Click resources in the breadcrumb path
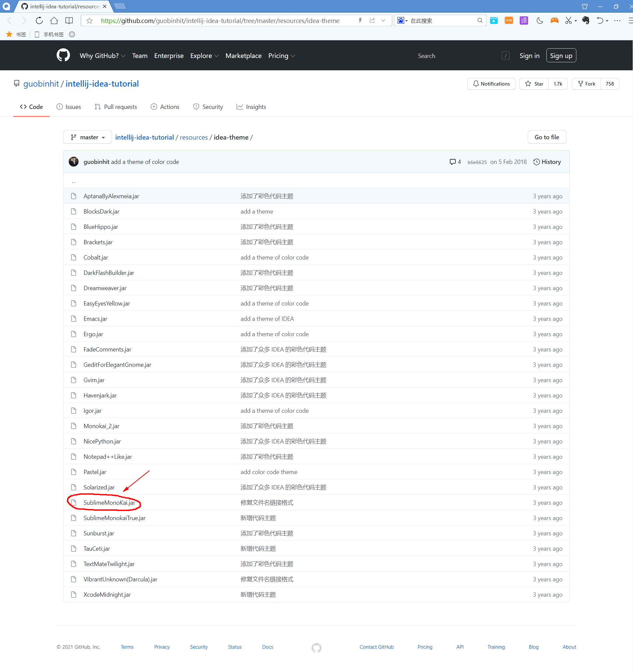The image size is (633, 672). click(x=194, y=137)
